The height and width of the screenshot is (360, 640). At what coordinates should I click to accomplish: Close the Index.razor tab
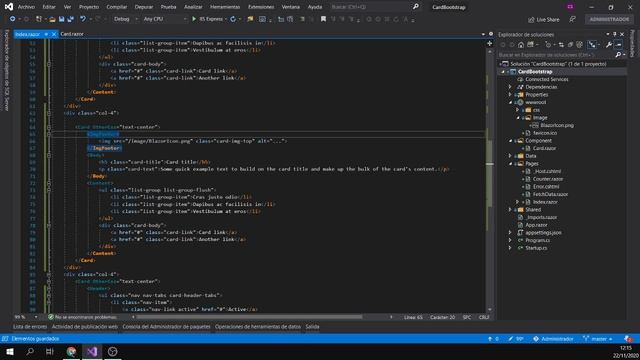[x=53, y=34]
